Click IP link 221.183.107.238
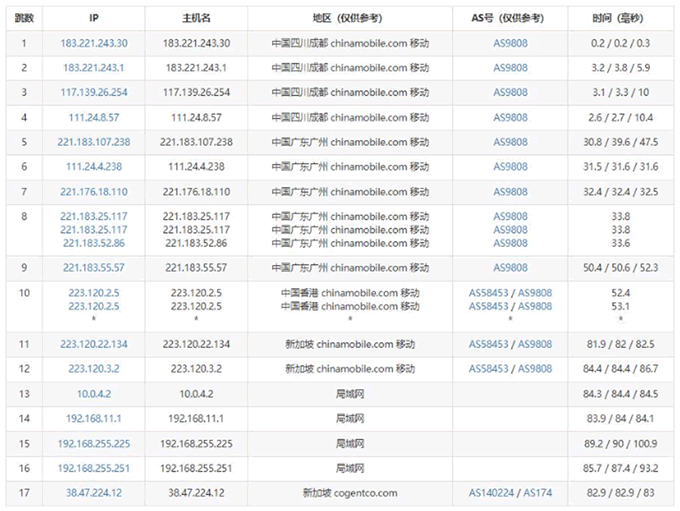The height and width of the screenshot is (511, 680). pos(94,142)
